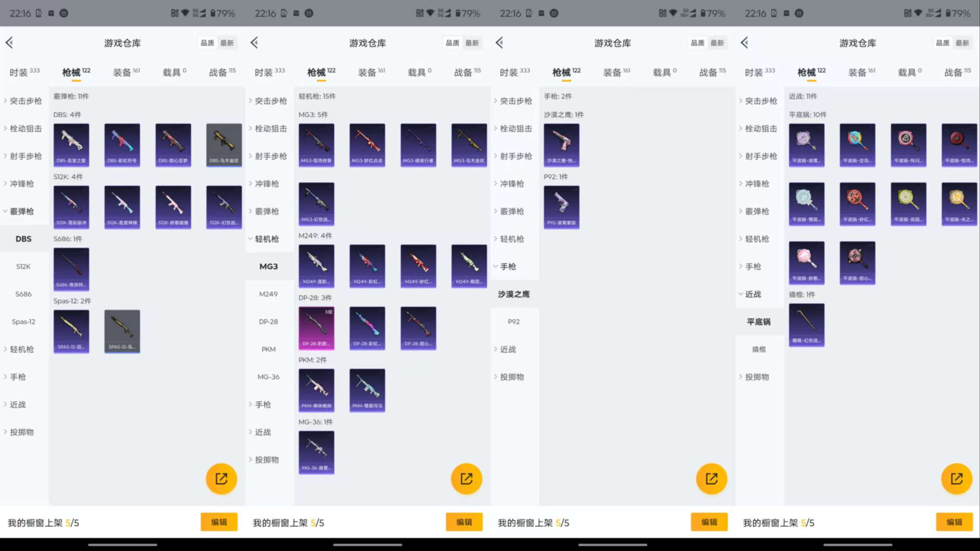
Task: Tap the share icon on the frying pan screen
Action: point(956,478)
